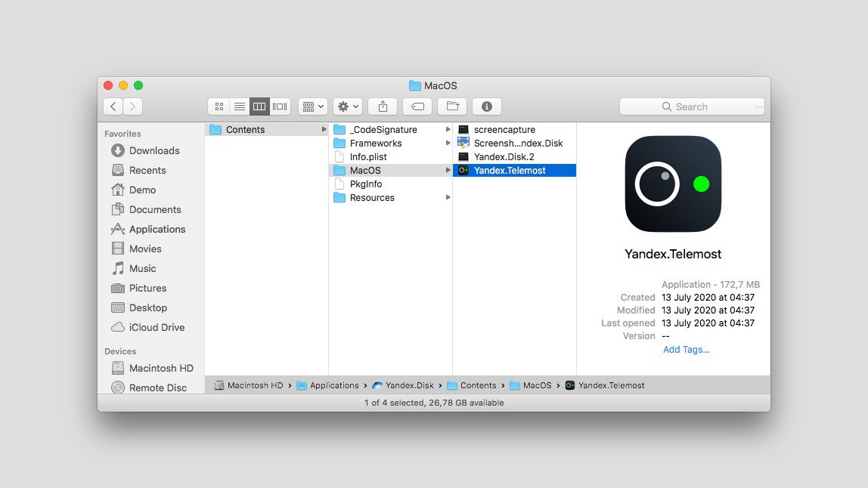Click the Yandex.Telemost preview icon
Viewport: 868px width, 488px height.
click(x=673, y=184)
